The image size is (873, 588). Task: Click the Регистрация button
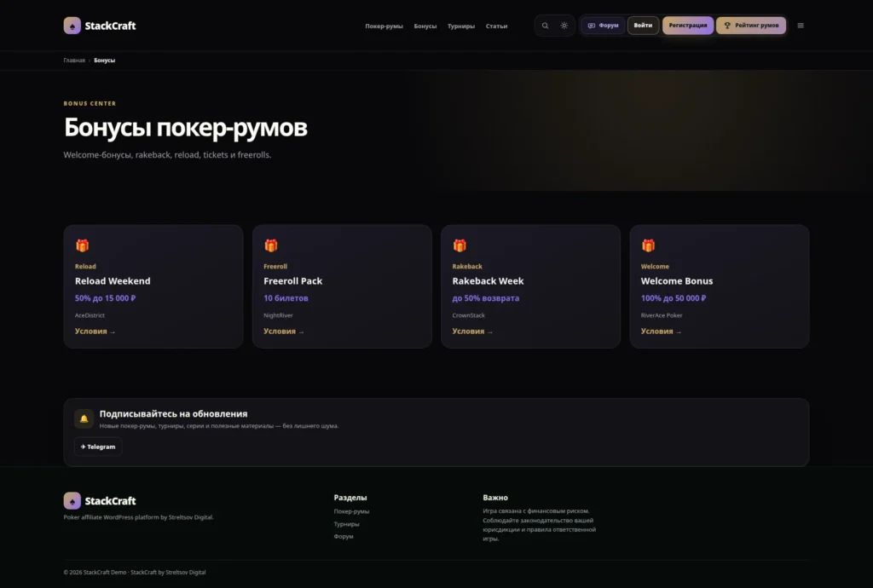pos(688,26)
